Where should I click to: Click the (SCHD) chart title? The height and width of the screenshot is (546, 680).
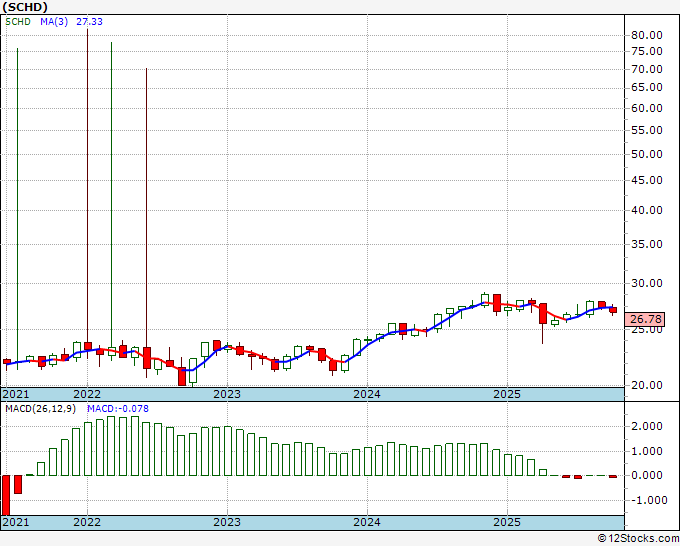[x=25, y=7]
